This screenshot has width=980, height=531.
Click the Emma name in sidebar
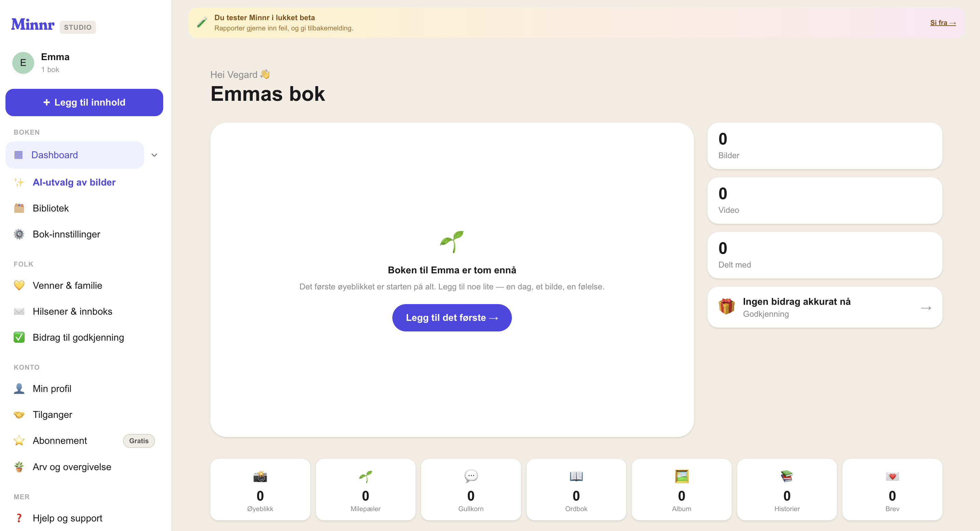[x=55, y=57]
